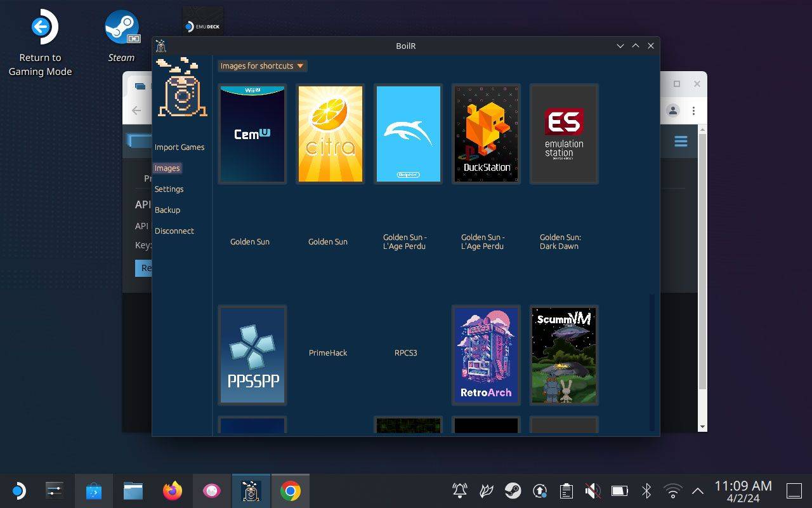Open the Steam desktop shortcut
812x508 pixels.
pyautogui.click(x=121, y=37)
